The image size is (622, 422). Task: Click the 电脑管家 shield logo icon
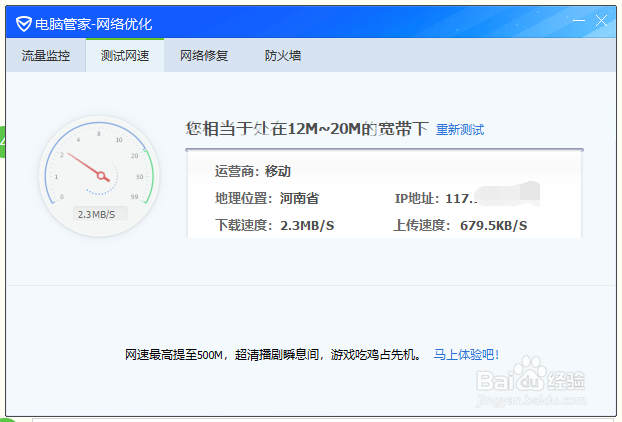(24, 24)
